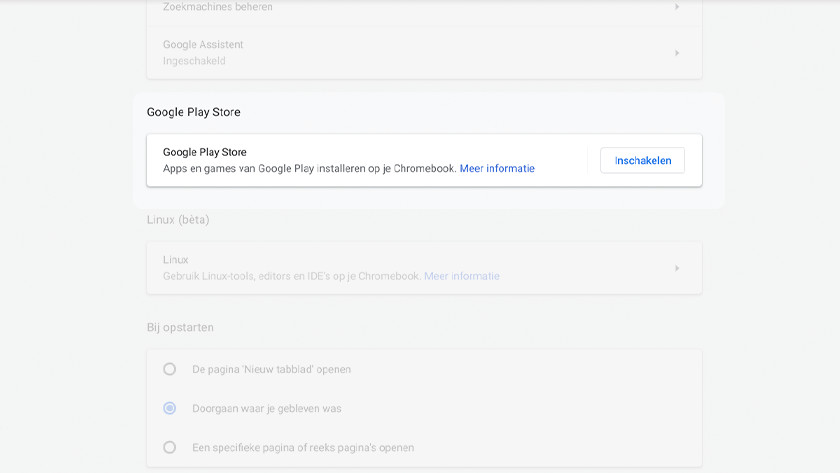Viewport: 840px width, 473px height.
Task: Click 'Een specifieke pagina of reeks pagina's openen' text
Action: pos(303,447)
